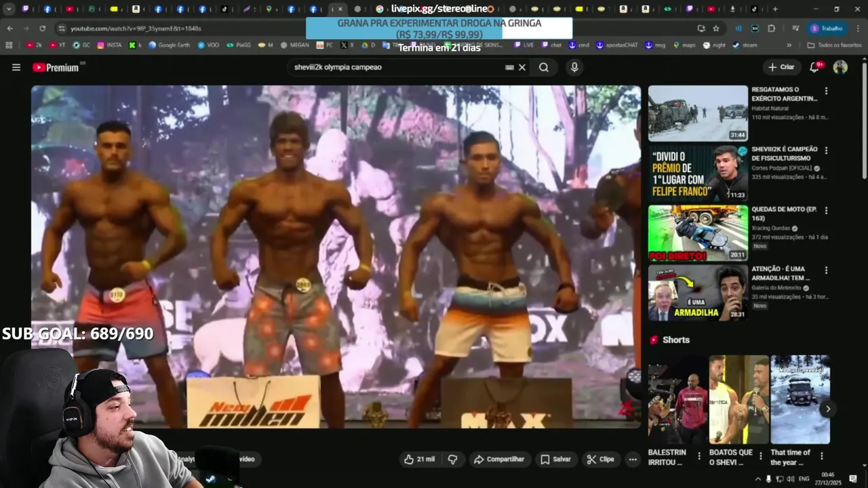This screenshot has height=488, width=868.
Task: Bookmark this page with star icon
Action: (x=716, y=28)
